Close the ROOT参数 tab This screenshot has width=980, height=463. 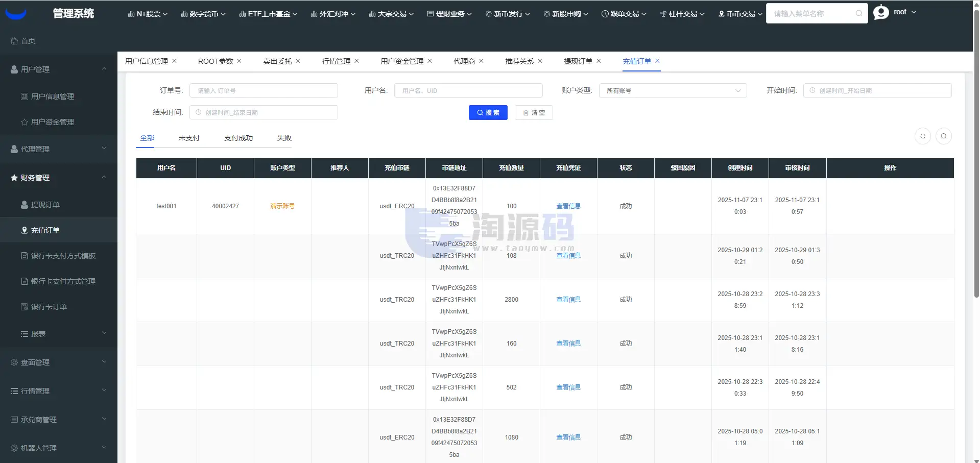click(239, 61)
